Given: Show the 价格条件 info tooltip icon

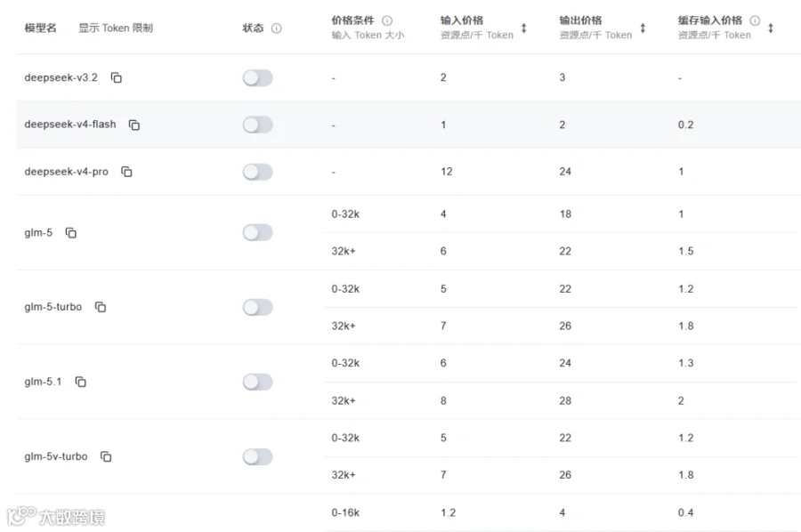Looking at the screenshot, I should [387, 20].
